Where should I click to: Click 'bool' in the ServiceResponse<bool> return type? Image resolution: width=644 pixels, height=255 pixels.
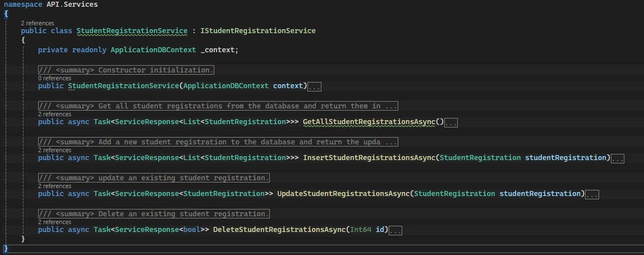coord(191,230)
